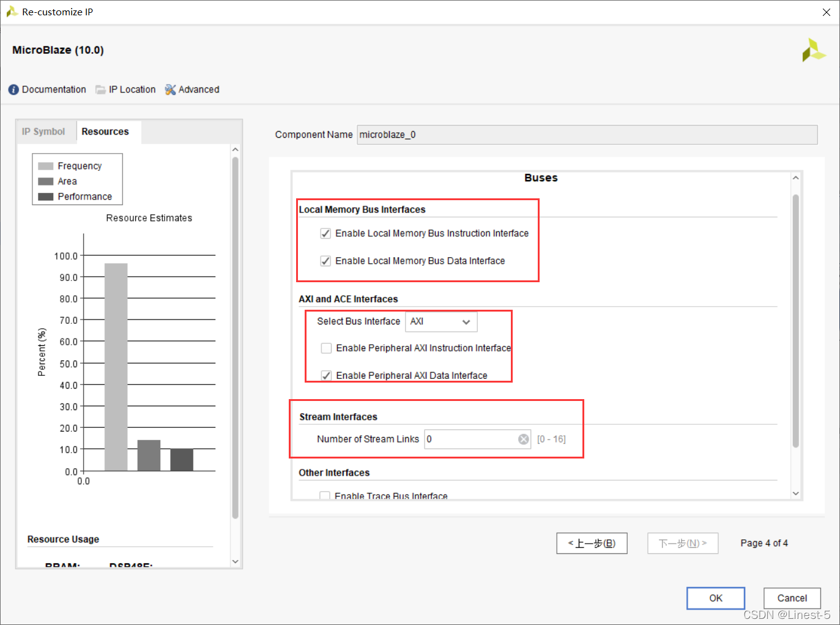The width and height of the screenshot is (840, 625).
Task: Click the '[0 - 16]' range hint
Action: pos(551,439)
